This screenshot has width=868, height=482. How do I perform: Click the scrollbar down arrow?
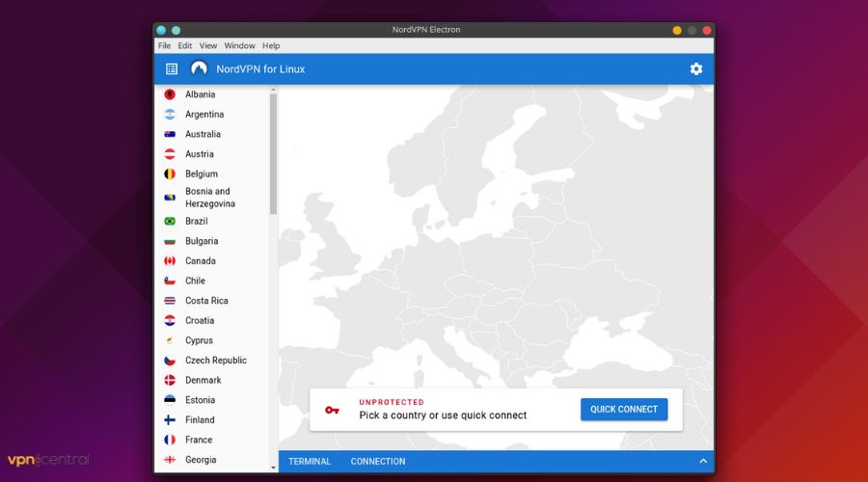click(x=274, y=468)
